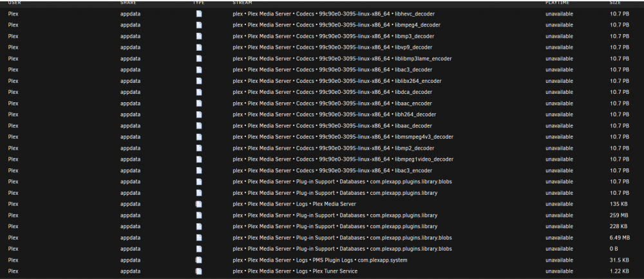Screen dimensions: 644x279
Task: Select Logs • Plex Media Server stream text
Action: (294, 204)
